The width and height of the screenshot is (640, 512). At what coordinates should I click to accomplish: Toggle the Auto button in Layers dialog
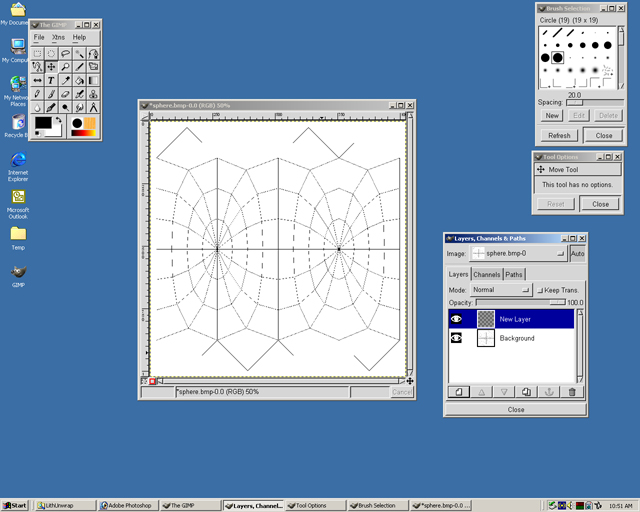click(x=578, y=254)
